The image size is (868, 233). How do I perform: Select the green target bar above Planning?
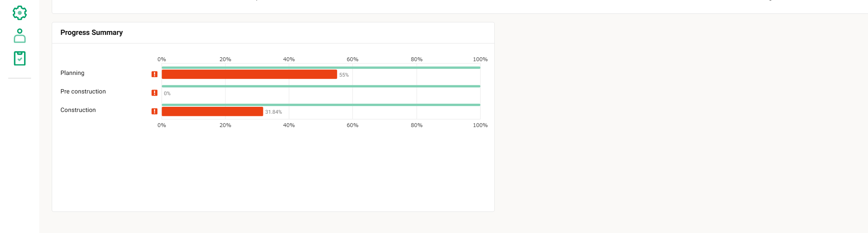[x=321, y=68]
